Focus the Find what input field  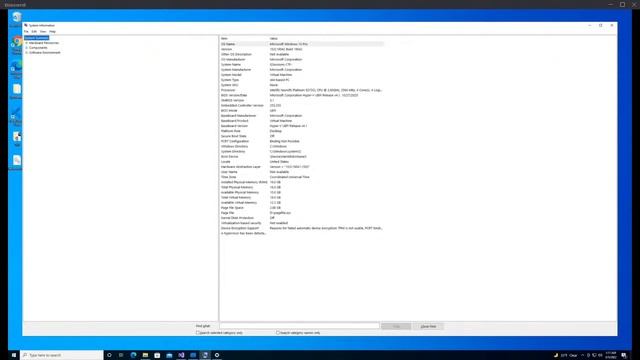point(299,326)
